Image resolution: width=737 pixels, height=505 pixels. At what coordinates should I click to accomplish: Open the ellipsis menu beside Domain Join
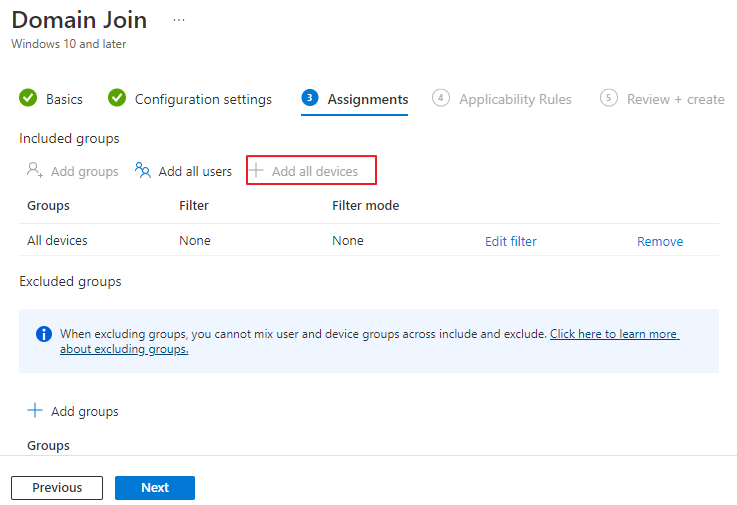(179, 20)
